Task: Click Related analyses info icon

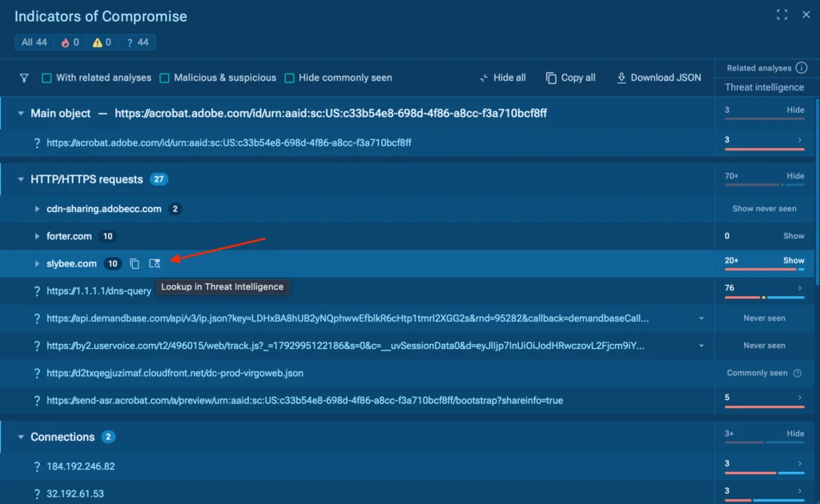Action: (801, 68)
